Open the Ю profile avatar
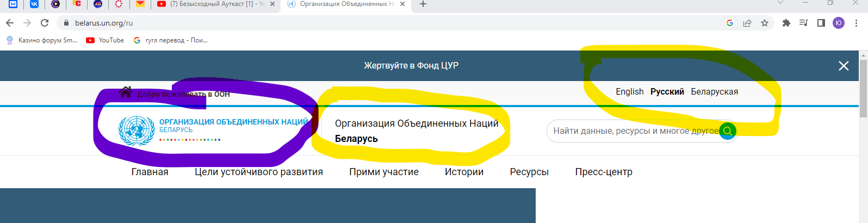The image size is (868, 223). point(839,23)
